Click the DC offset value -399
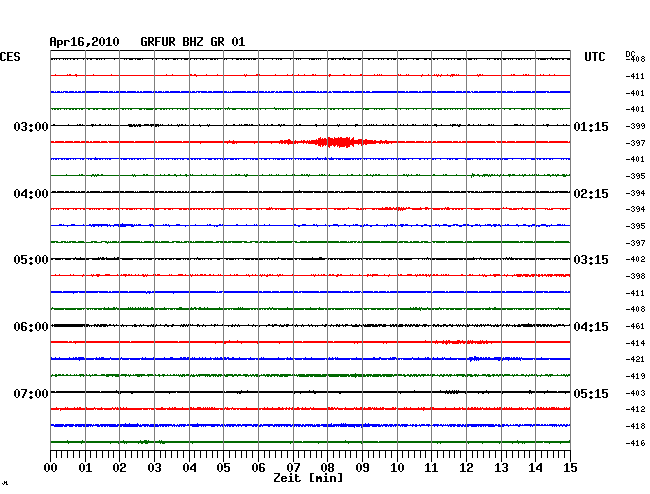Viewport: 650px width, 494px height. point(635,126)
